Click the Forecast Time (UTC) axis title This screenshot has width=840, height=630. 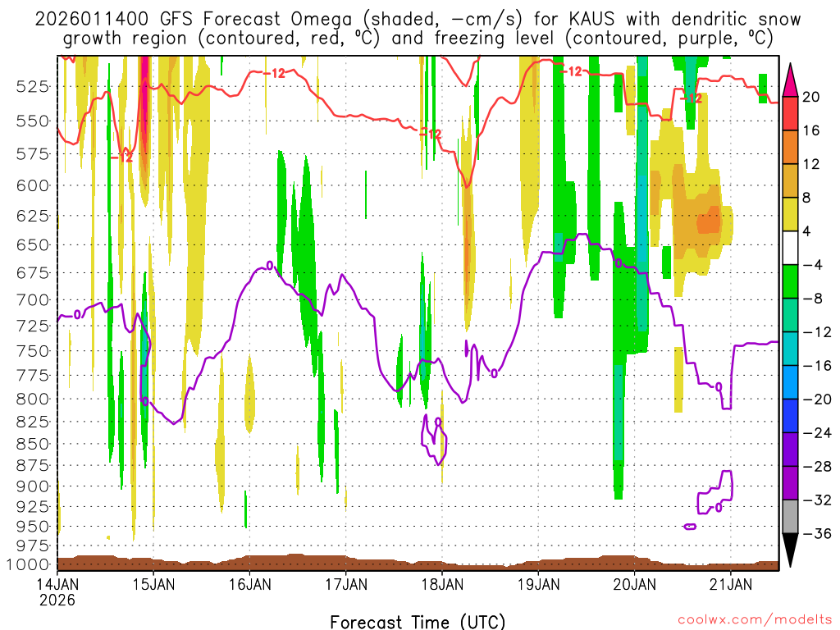click(x=418, y=622)
